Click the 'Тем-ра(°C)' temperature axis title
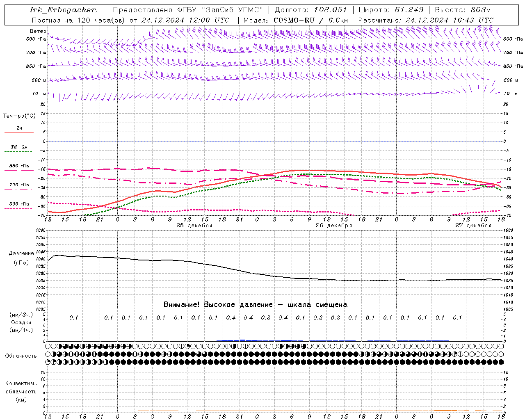The width and height of the screenshot is (525, 420). (19, 116)
